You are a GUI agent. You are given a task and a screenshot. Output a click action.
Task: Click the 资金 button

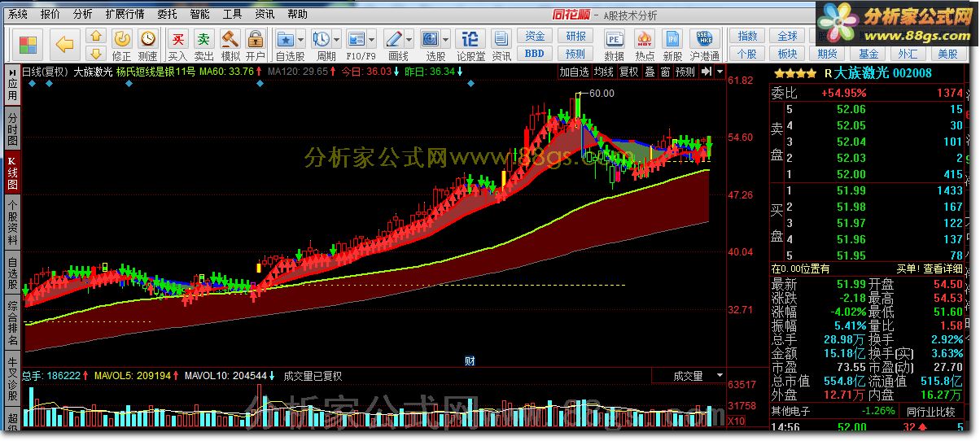point(534,36)
